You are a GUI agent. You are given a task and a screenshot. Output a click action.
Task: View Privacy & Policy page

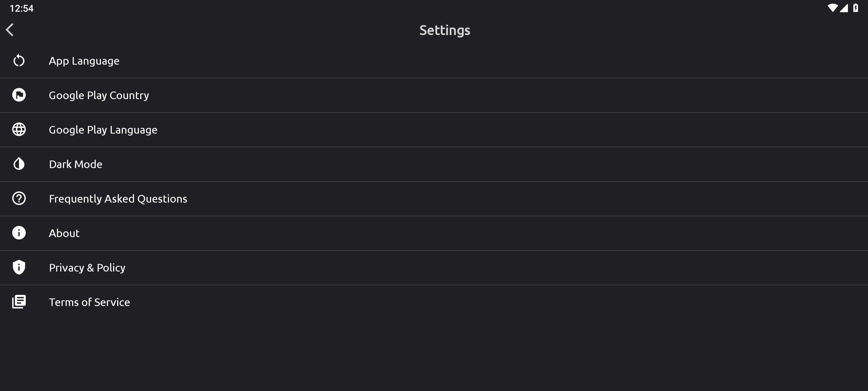(87, 267)
